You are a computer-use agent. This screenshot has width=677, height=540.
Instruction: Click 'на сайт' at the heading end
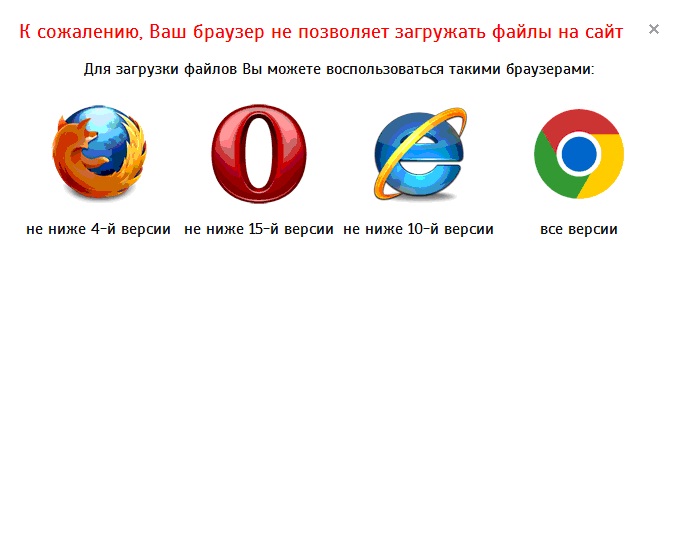(x=590, y=32)
